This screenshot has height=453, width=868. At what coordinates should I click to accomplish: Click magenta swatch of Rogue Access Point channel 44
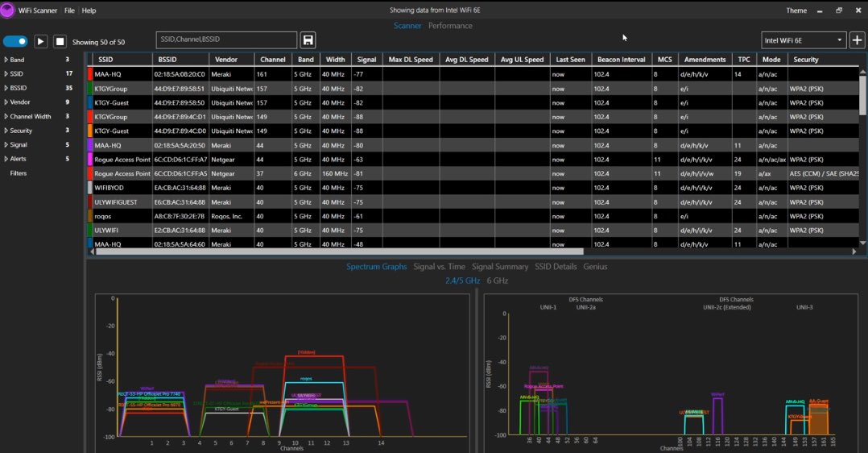[90, 160]
